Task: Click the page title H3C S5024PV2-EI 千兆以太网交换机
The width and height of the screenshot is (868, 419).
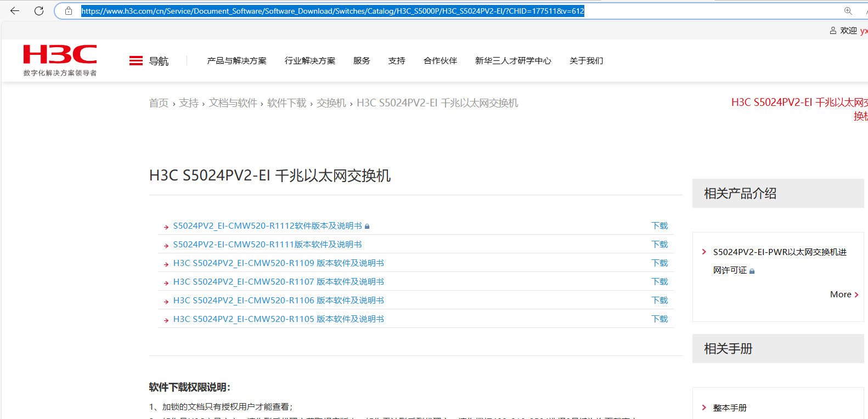Action: click(270, 175)
